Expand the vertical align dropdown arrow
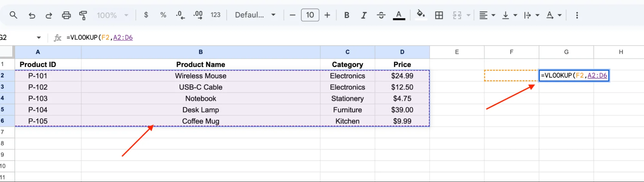The height and width of the screenshot is (182, 644). coord(515,15)
